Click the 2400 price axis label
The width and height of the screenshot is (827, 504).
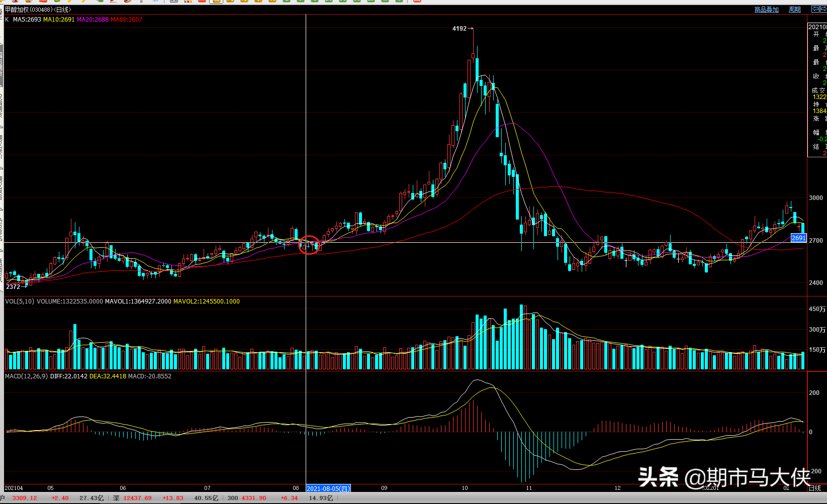(816, 283)
